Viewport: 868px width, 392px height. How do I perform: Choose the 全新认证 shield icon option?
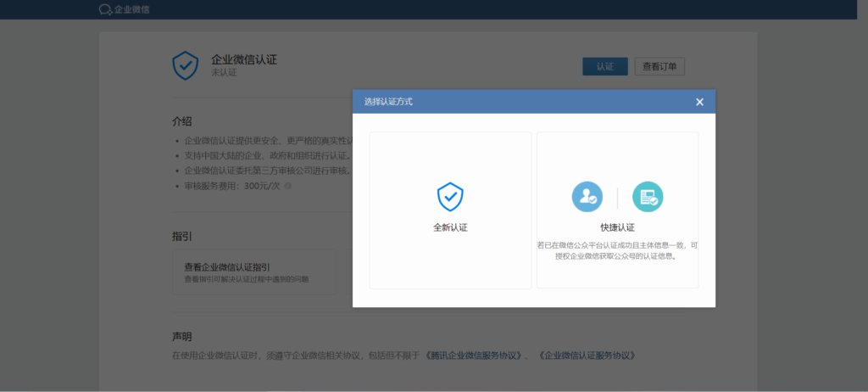[450, 197]
